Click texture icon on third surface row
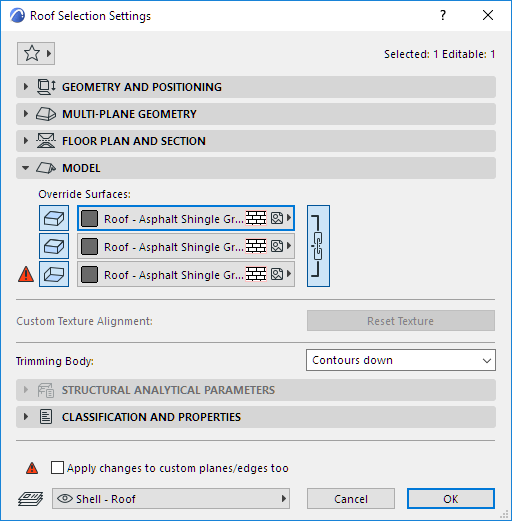This screenshot has height=521, width=512. tap(277, 274)
